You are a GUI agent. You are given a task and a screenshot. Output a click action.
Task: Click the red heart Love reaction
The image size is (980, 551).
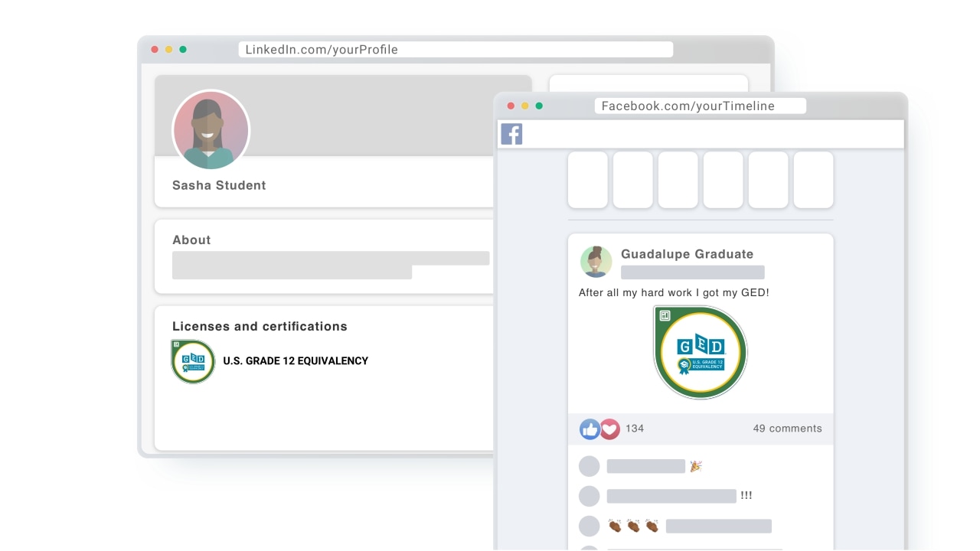click(609, 429)
